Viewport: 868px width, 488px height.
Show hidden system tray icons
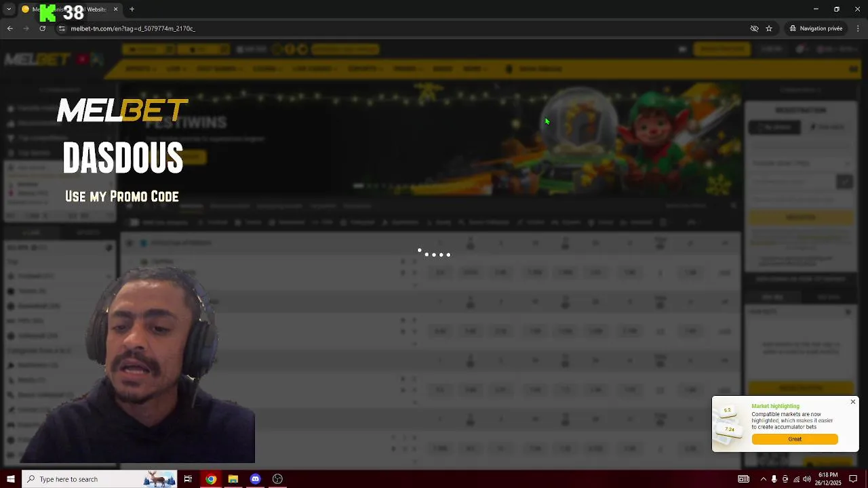763,479
